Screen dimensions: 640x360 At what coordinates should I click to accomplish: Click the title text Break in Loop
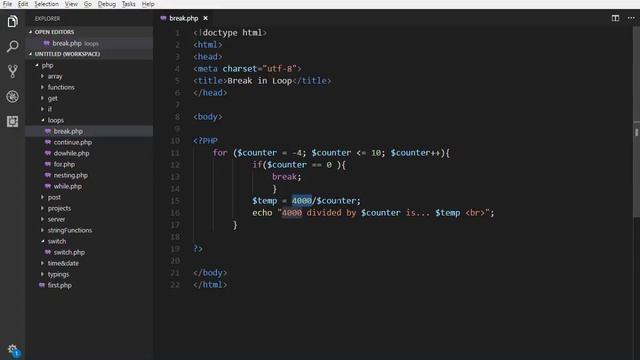260,81
